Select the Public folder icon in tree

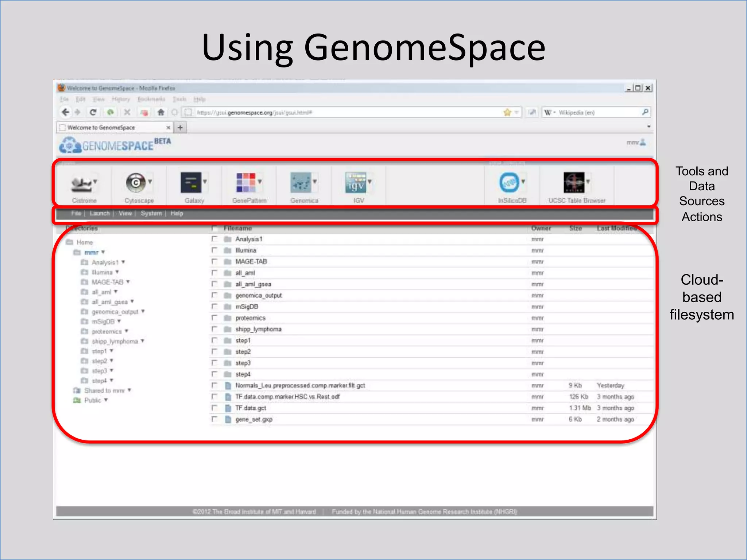[77, 400]
